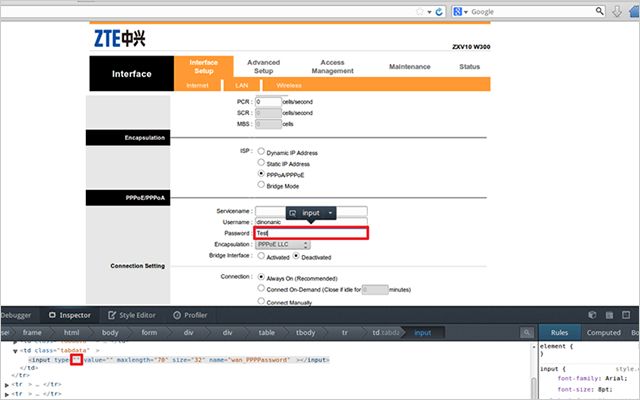The width and height of the screenshot is (640, 400).
Task: Select the table breadcrumb
Action: 267,333
